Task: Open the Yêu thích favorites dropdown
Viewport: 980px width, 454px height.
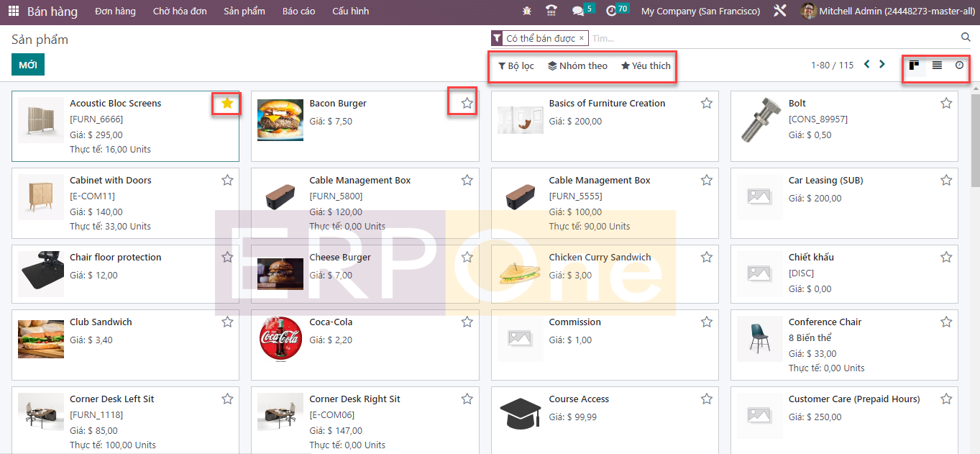Action: (x=646, y=66)
